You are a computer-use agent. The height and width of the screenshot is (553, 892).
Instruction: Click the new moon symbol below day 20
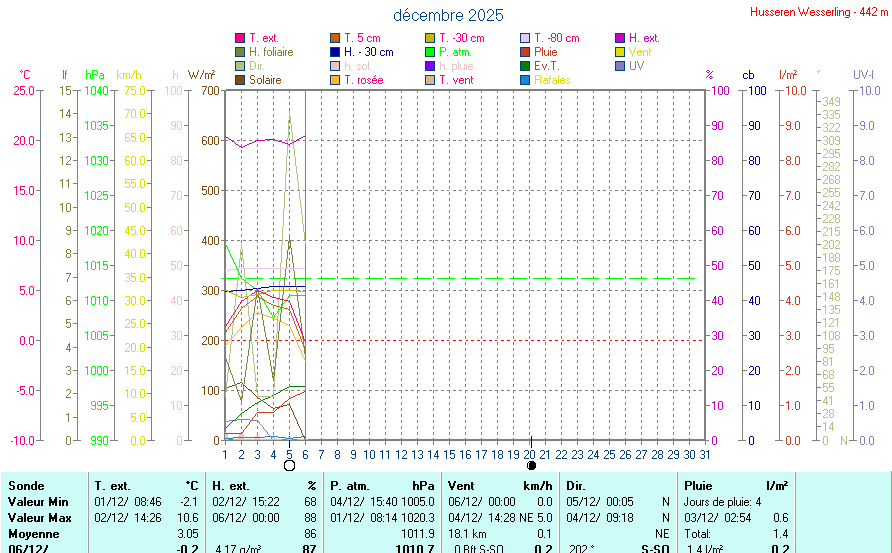(530, 466)
